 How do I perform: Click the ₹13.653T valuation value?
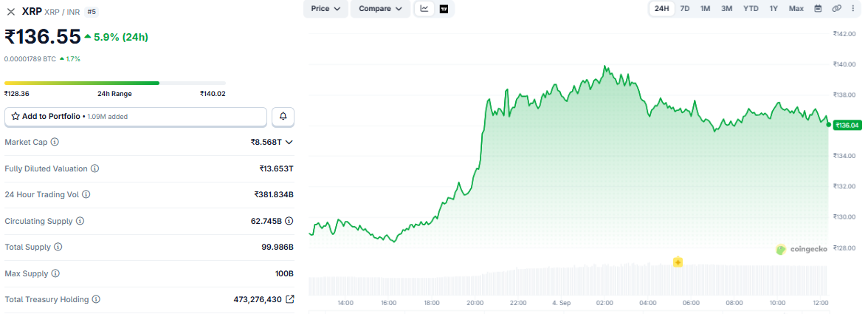pyautogui.click(x=276, y=168)
